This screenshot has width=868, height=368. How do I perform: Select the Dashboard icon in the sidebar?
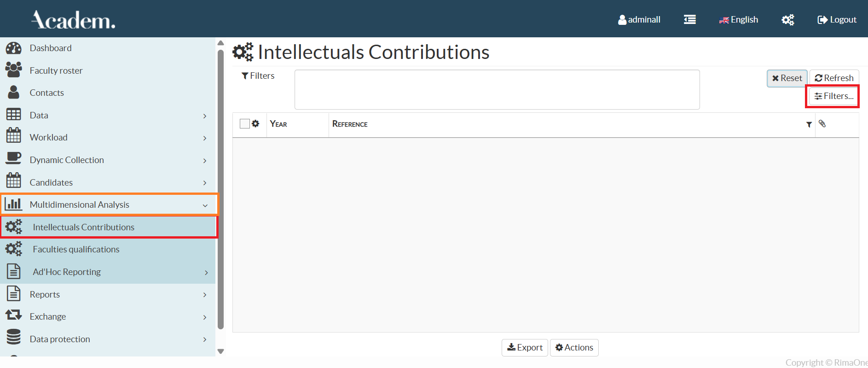coord(14,48)
